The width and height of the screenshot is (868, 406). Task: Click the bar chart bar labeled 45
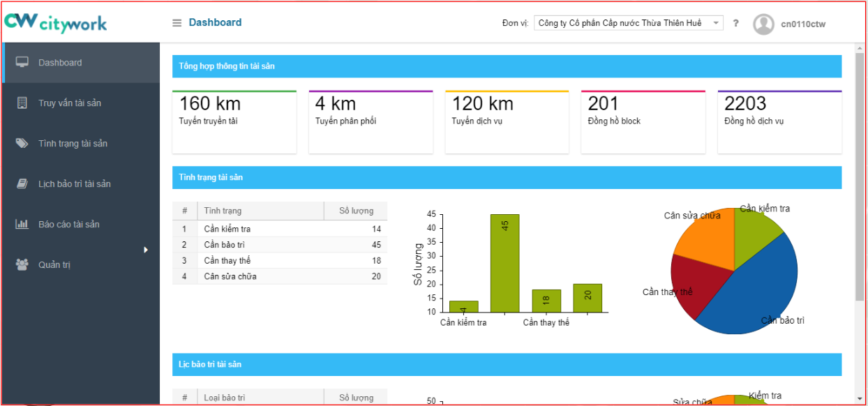505,263
